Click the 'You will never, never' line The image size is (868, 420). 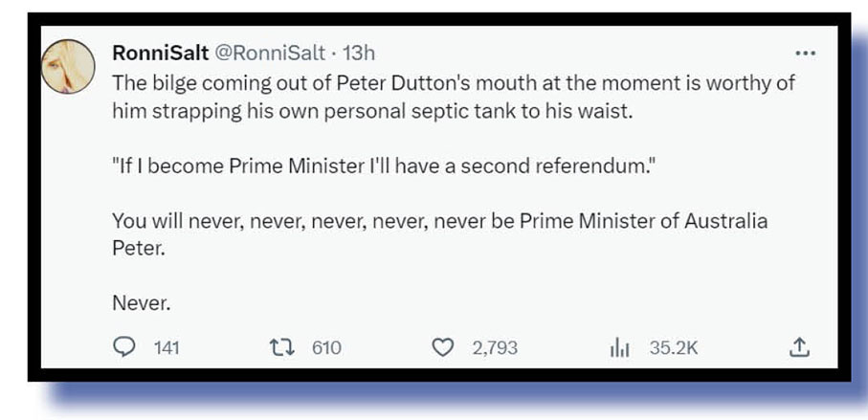[x=439, y=221]
